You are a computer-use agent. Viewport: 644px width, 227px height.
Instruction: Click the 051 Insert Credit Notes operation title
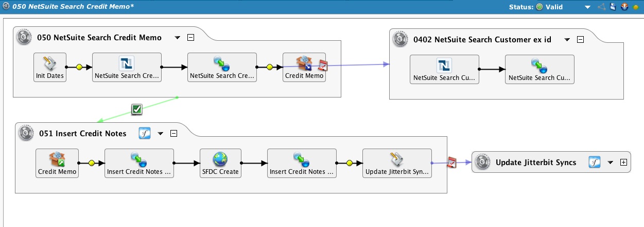82,134
